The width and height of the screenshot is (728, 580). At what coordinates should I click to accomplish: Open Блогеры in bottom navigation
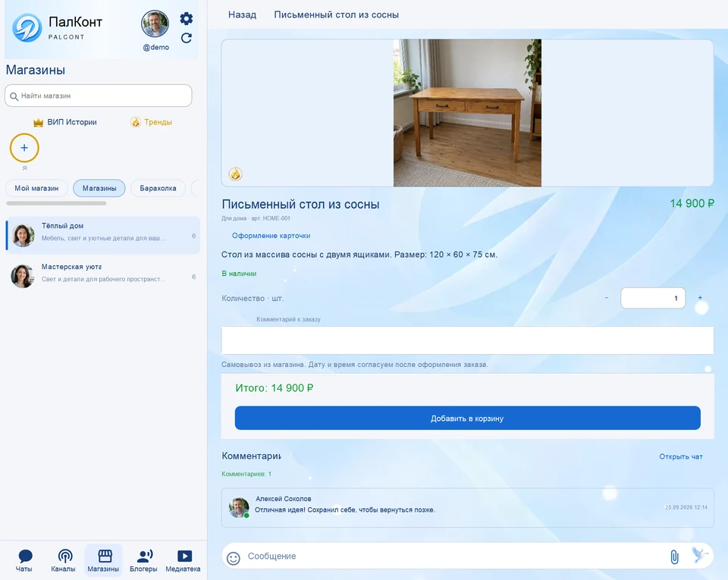coord(143,560)
